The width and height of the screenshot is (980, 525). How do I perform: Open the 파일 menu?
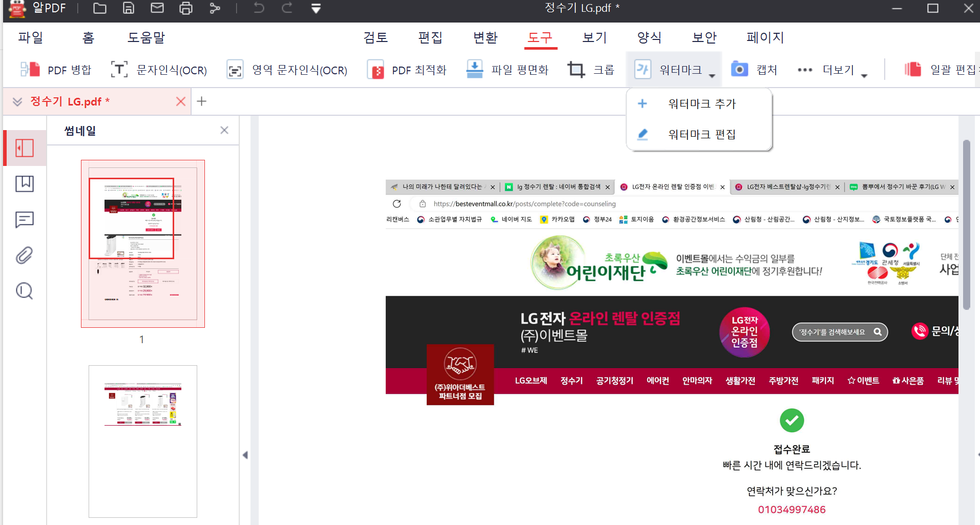[x=31, y=37]
